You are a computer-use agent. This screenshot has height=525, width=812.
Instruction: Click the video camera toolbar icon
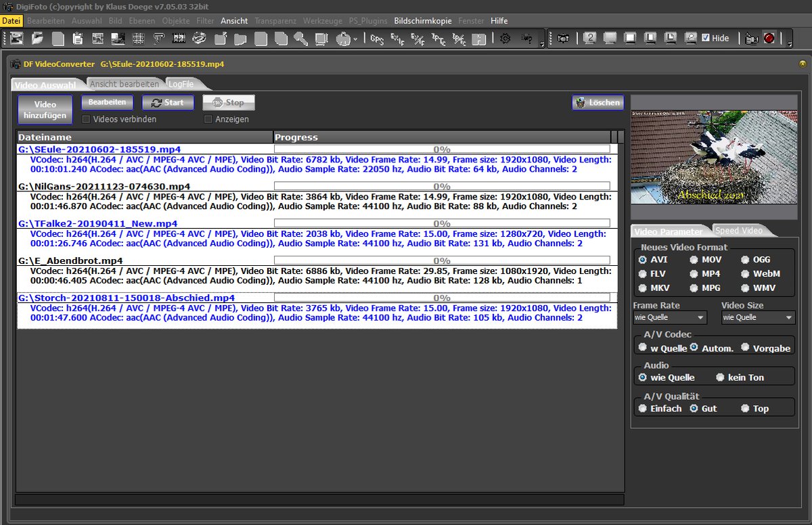tap(751, 39)
